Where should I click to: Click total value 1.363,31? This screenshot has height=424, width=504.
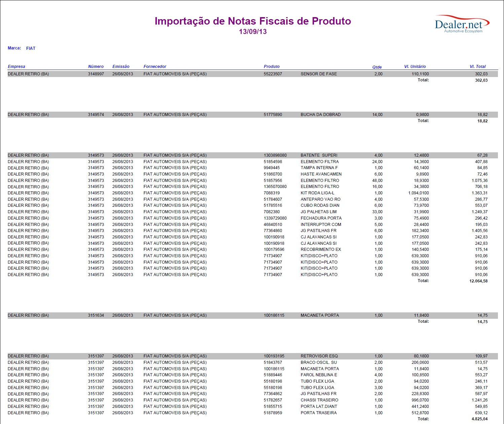(480, 193)
